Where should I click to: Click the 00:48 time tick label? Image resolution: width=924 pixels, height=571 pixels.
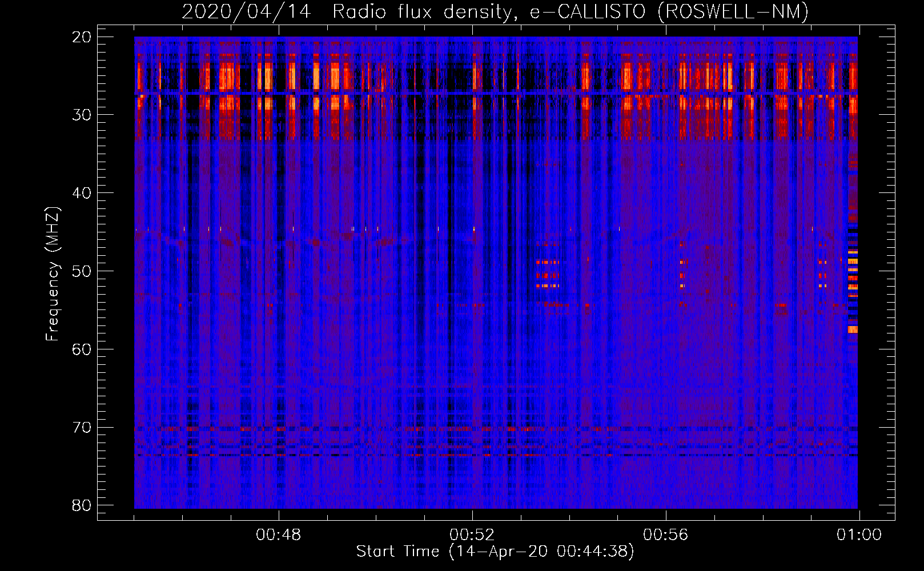278,535
